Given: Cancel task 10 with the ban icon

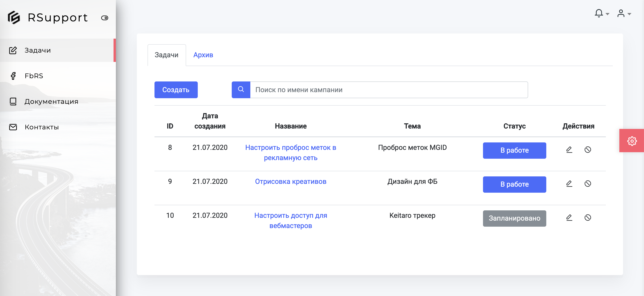Looking at the screenshot, I should tap(588, 218).
